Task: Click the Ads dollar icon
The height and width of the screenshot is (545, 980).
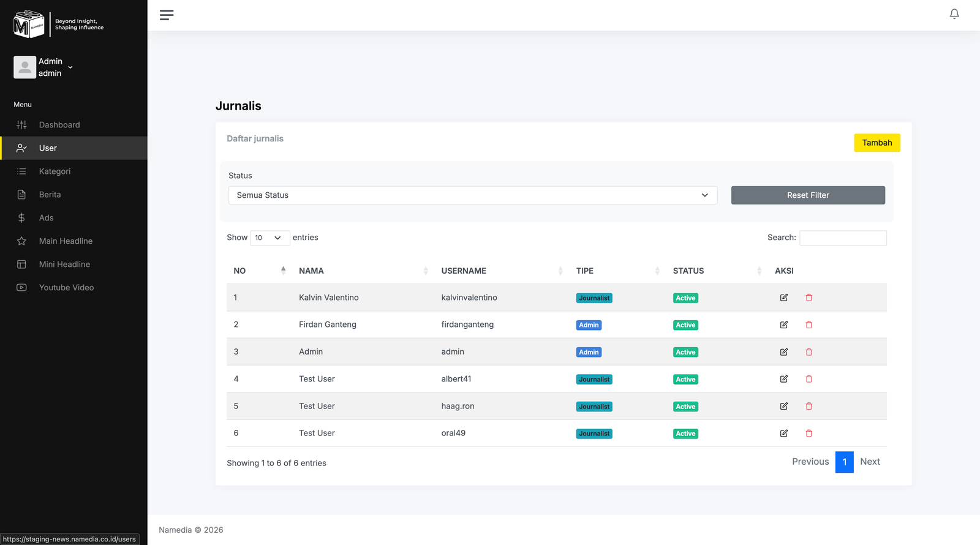Action: tap(21, 218)
